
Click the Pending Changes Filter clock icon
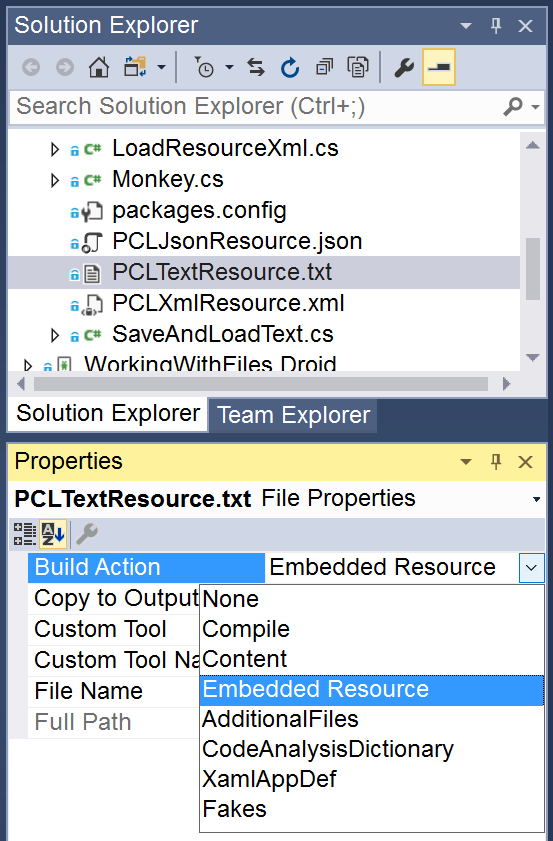(204, 68)
